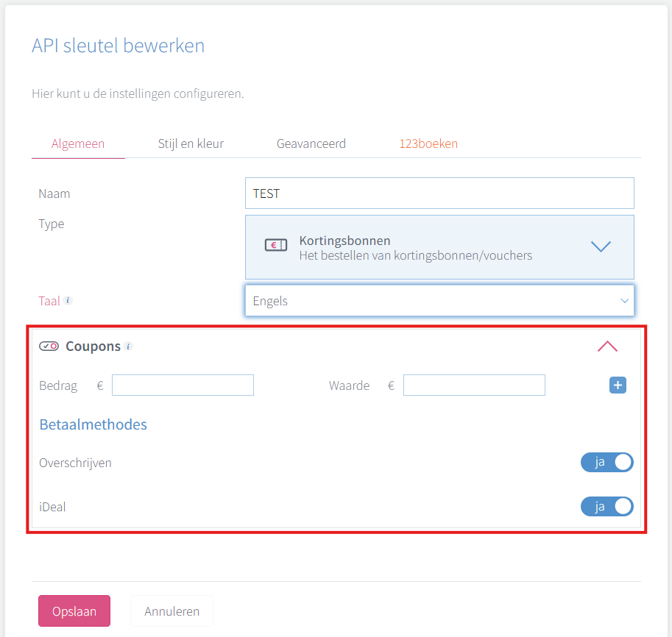Collapse the Coupons section with the chevron
Viewport: 672px width, 637px height.
click(x=607, y=346)
